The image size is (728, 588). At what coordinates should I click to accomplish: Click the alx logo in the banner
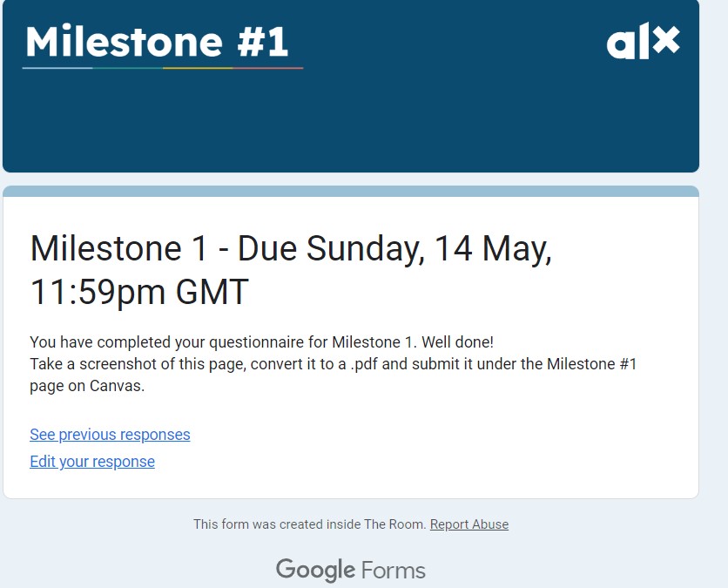point(643,43)
